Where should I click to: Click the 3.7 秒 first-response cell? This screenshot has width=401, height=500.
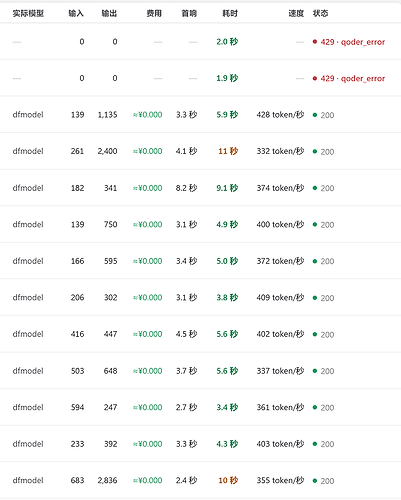coord(187,371)
